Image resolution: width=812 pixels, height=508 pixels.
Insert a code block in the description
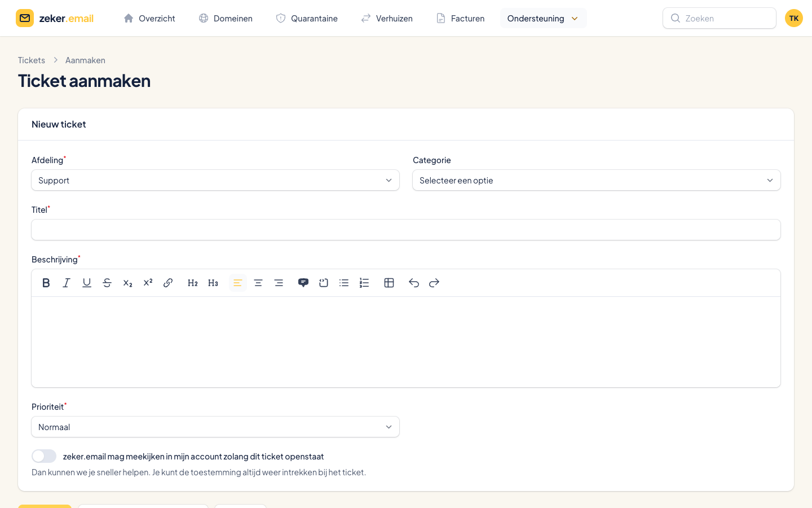click(x=324, y=283)
